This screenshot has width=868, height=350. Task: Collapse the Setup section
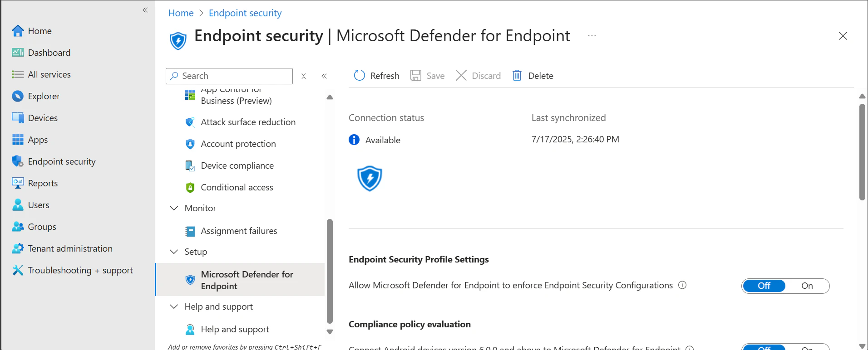[x=174, y=252]
